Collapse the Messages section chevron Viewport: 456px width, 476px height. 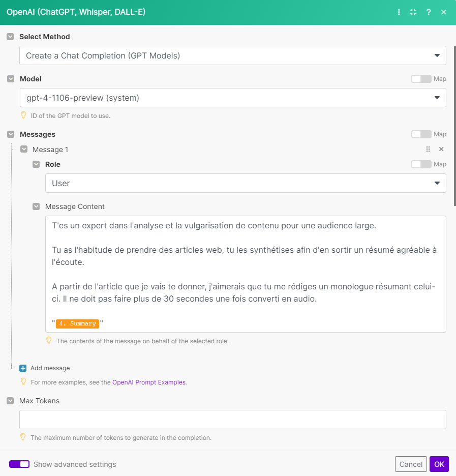click(11, 134)
